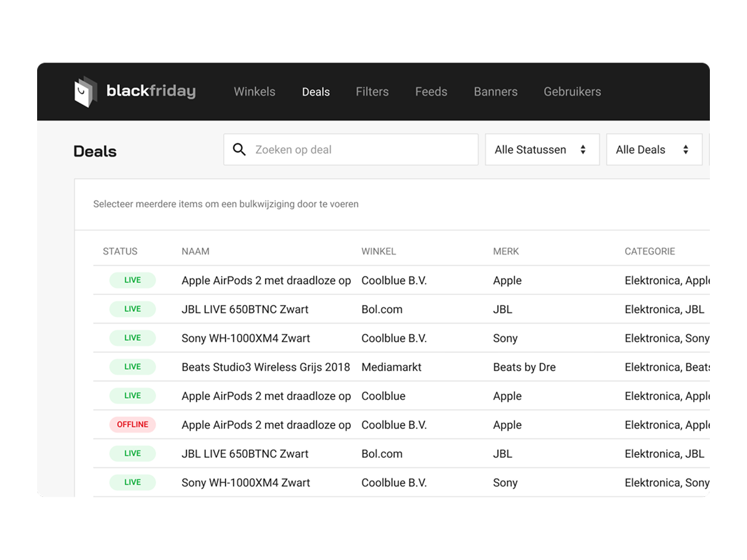Click the MERK column header
Viewport: 747px width, 560px height.
[506, 251]
